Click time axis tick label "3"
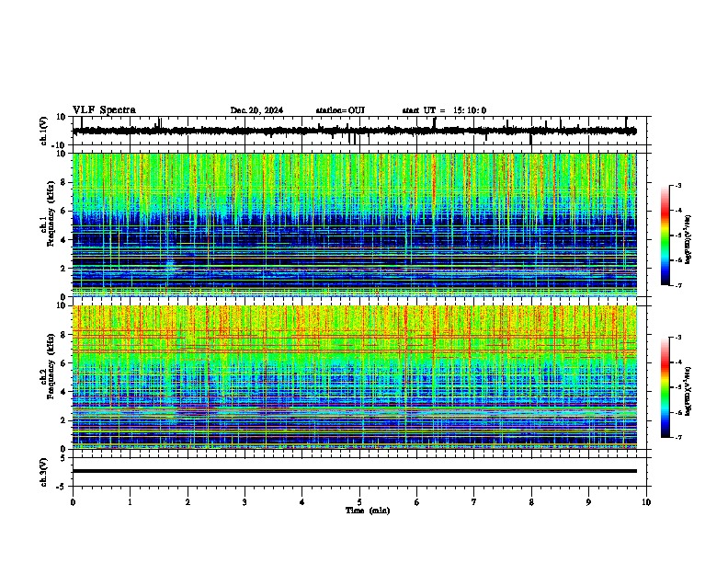 click(245, 502)
